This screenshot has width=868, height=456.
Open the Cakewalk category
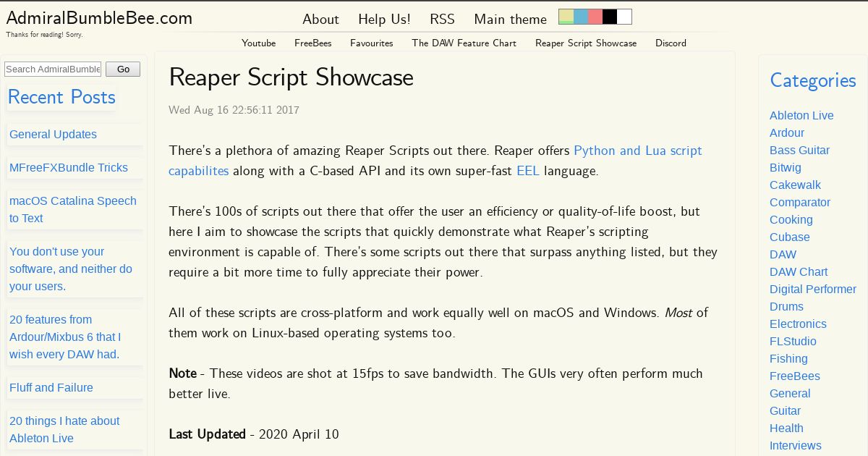coord(795,185)
